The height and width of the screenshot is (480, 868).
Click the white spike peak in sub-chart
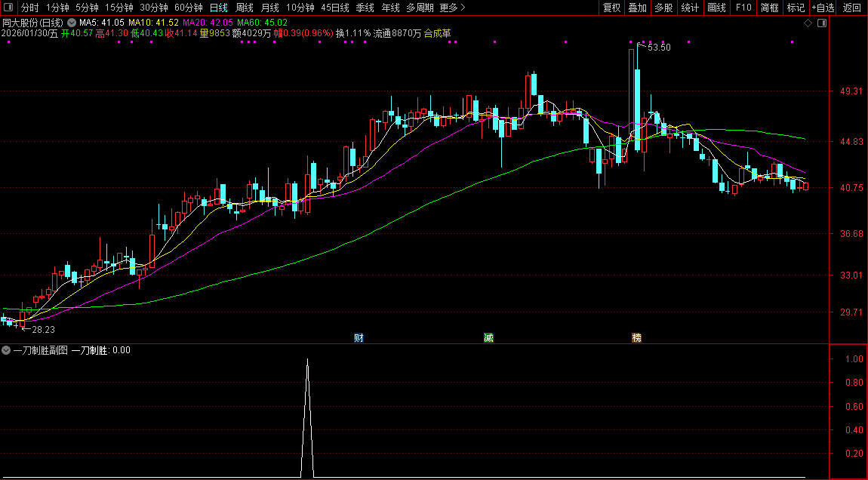click(x=307, y=361)
